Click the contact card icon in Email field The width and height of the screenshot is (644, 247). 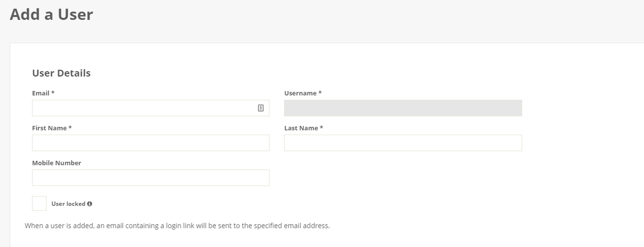tap(260, 108)
